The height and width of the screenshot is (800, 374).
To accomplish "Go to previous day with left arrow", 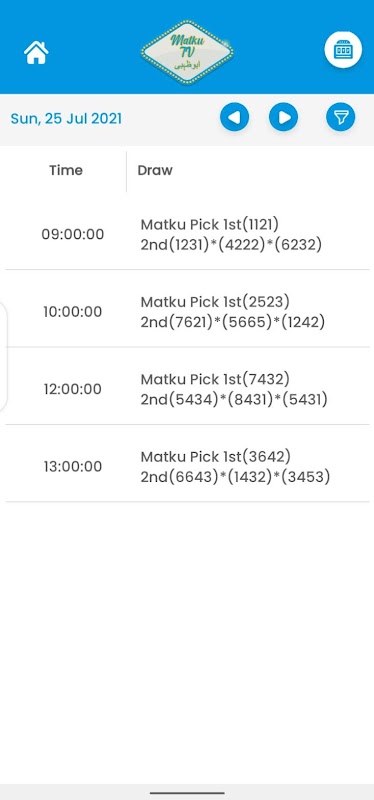I will (234, 118).
